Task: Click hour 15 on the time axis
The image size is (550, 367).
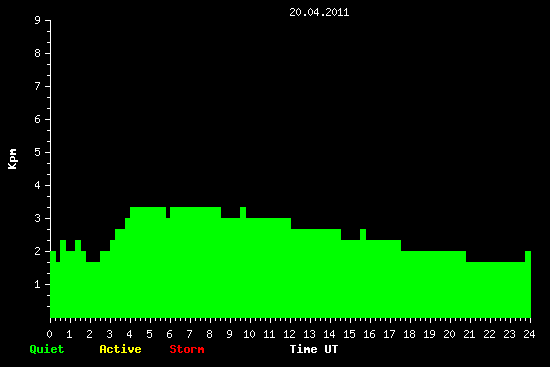Action: click(349, 334)
